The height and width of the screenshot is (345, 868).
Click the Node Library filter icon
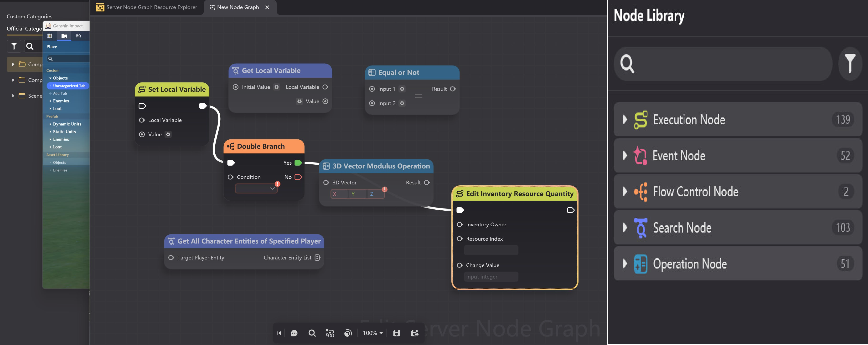pos(850,64)
